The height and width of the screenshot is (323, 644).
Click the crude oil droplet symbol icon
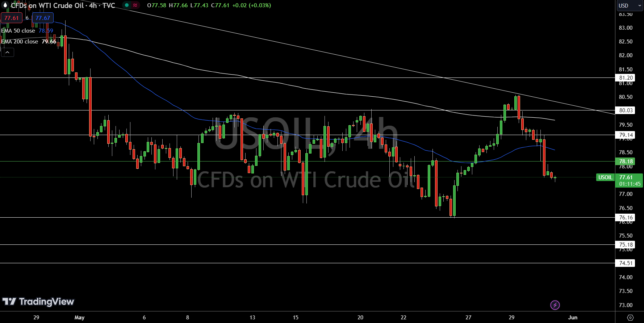click(x=5, y=5)
